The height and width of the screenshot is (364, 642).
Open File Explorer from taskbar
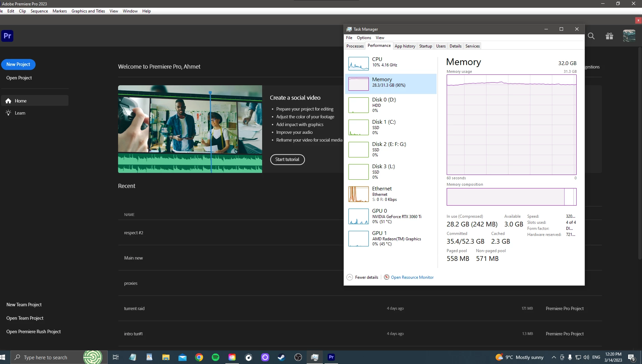pyautogui.click(x=166, y=357)
